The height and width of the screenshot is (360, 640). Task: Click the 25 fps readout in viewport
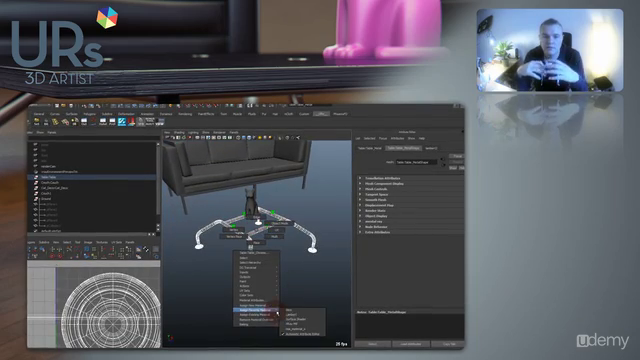341,344
